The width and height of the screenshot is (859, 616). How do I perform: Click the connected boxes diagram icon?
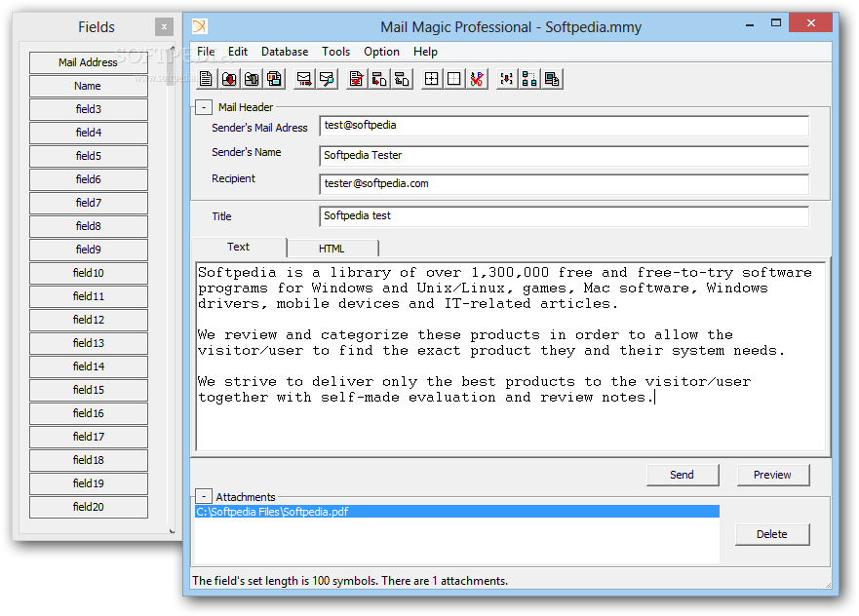pyautogui.click(x=529, y=79)
